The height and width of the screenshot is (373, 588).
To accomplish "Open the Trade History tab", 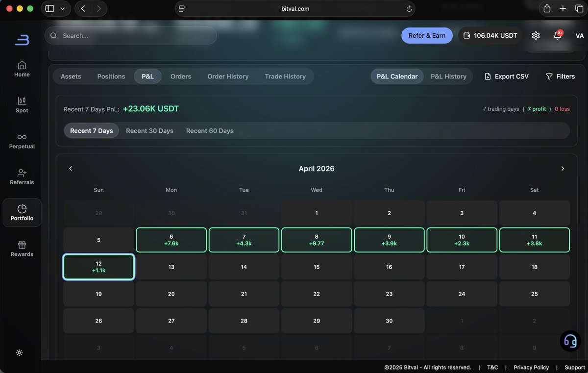I will 285,76.
